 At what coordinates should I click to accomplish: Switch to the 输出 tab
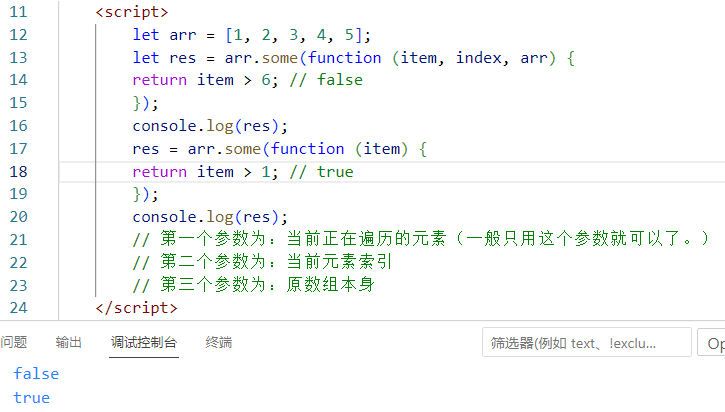pos(68,343)
